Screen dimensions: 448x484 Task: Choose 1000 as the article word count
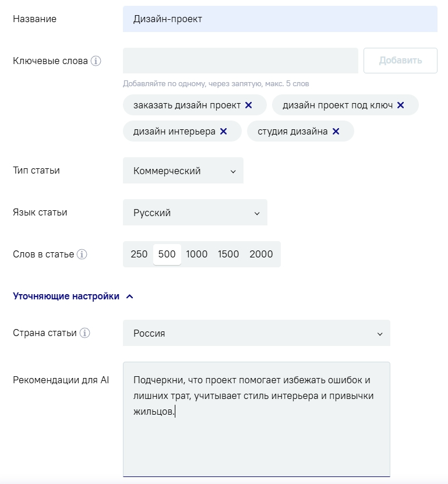tap(196, 254)
